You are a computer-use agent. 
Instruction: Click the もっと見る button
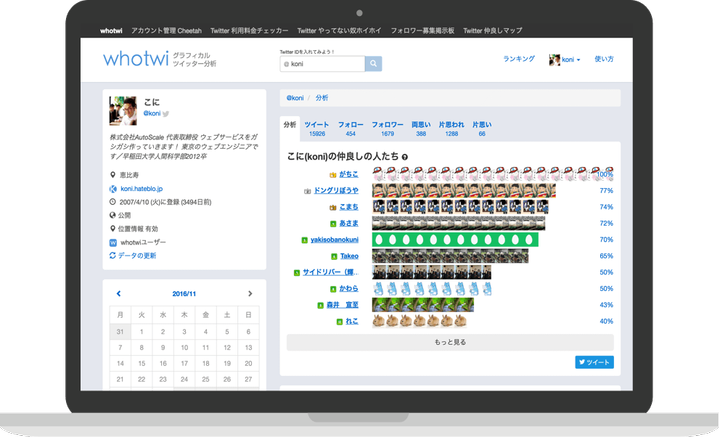[450, 342]
